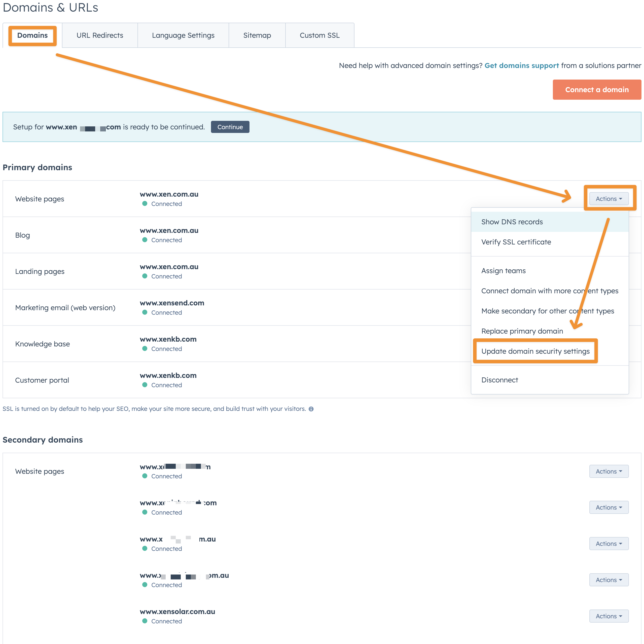Click Continue in the setup banner
The image size is (644, 644).
coord(230,127)
